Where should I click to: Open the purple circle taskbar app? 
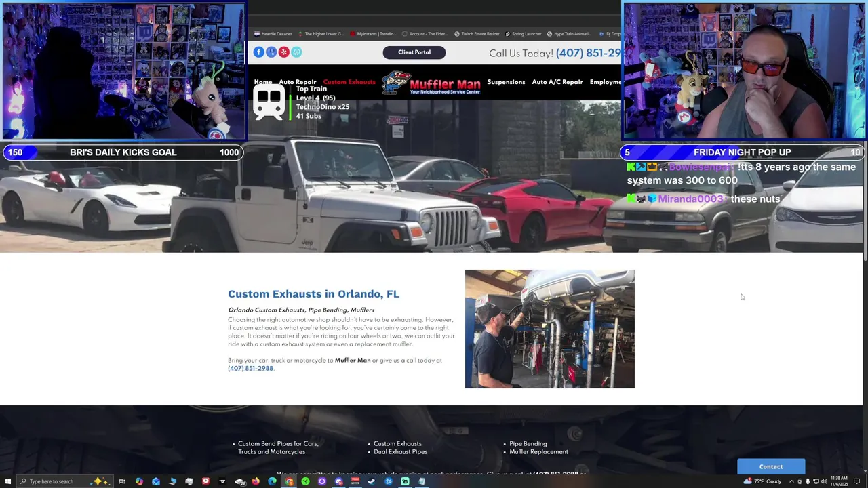[x=322, y=481]
